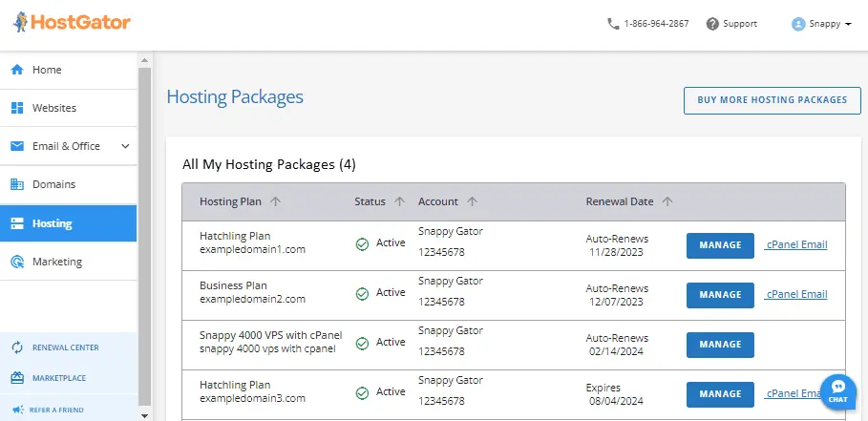This screenshot has height=421, width=868.
Task: Manage the exampledomain1.com Hatchling Plan
Action: click(720, 245)
